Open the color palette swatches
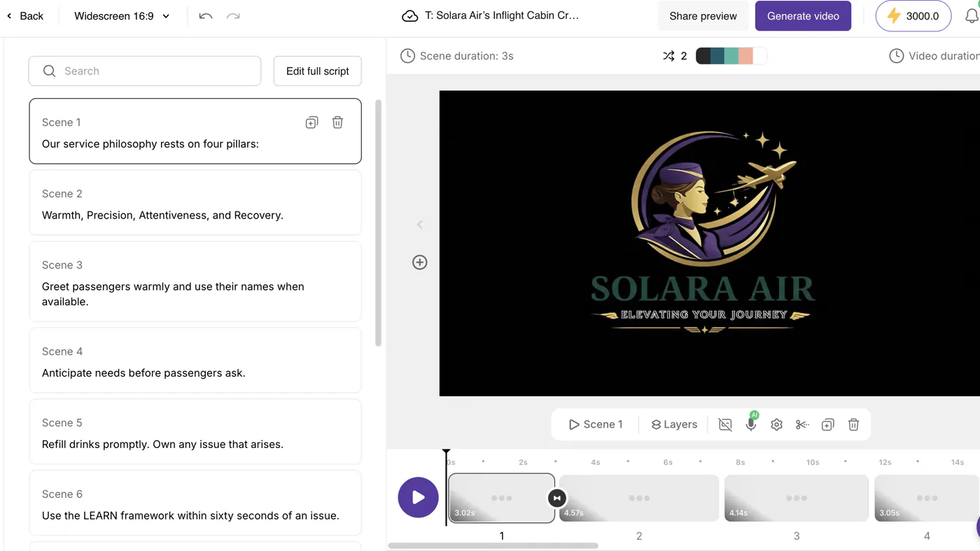980x551 pixels. [x=731, y=56]
